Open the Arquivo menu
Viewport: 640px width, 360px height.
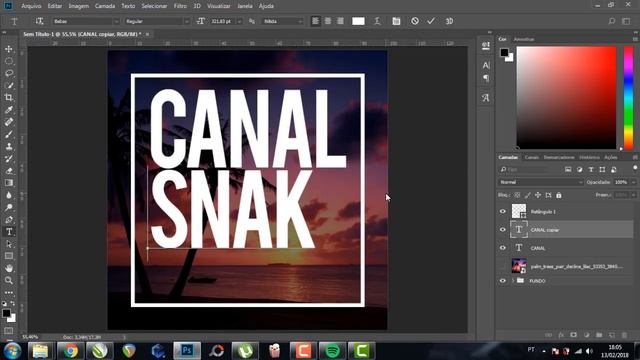click(31, 6)
